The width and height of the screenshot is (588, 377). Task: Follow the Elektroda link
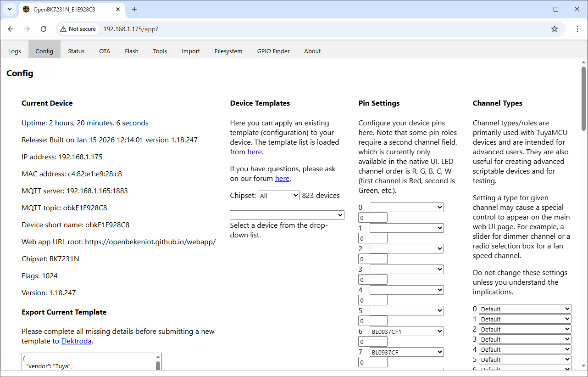click(77, 341)
